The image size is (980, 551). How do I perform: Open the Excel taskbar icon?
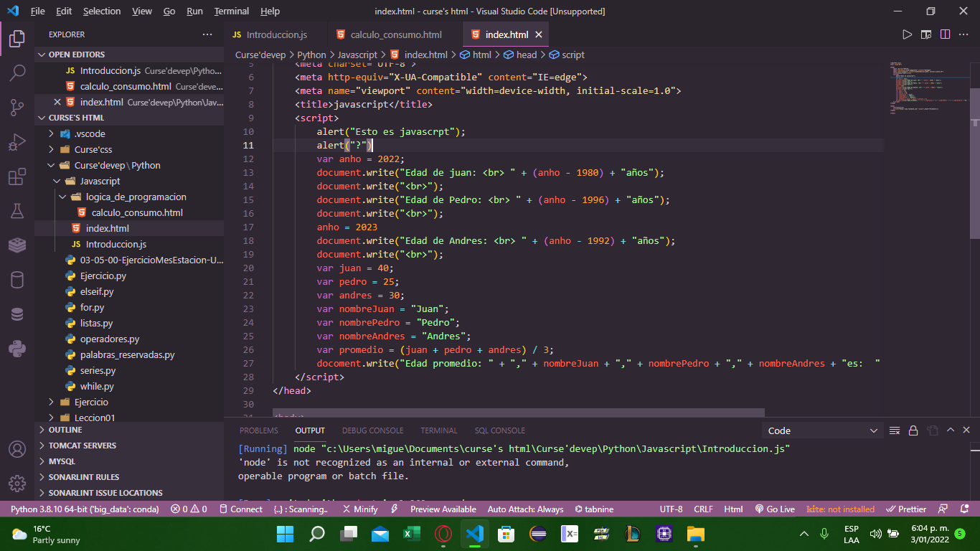click(x=411, y=534)
